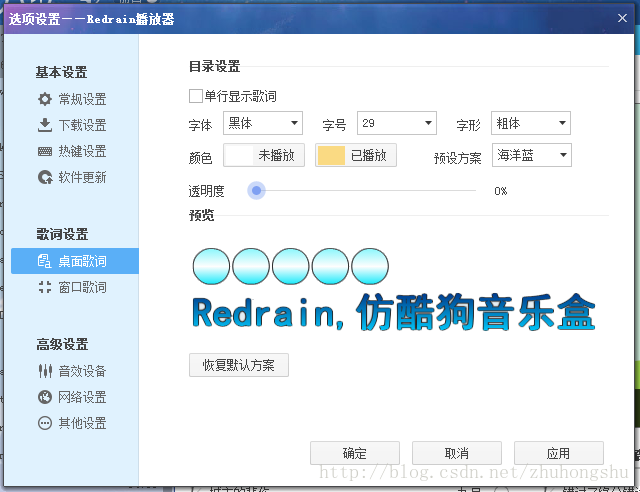The image size is (640, 492).
Task: Click the 恢复默认方案 button
Action: (239, 365)
